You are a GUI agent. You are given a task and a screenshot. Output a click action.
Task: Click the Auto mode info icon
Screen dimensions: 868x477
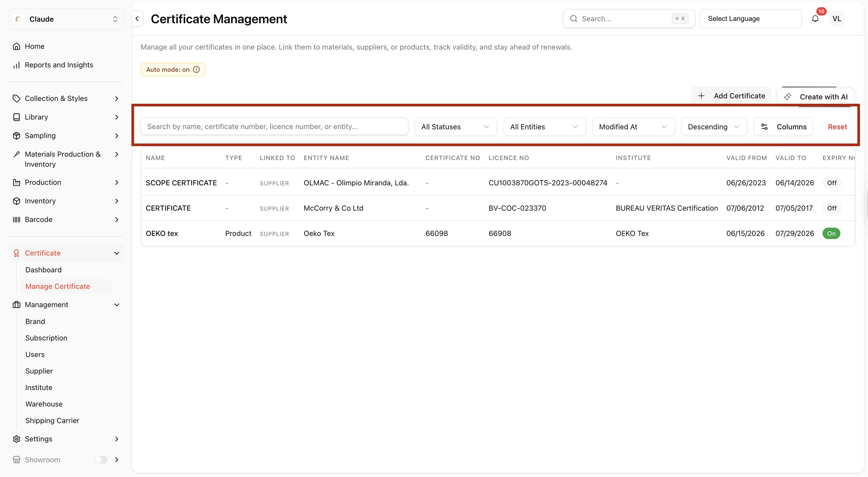[196, 69]
